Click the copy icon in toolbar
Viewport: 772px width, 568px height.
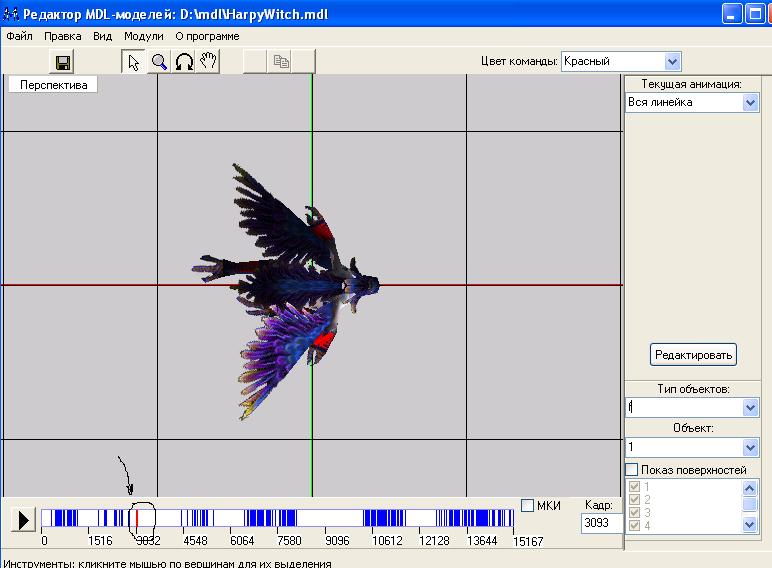(281, 62)
